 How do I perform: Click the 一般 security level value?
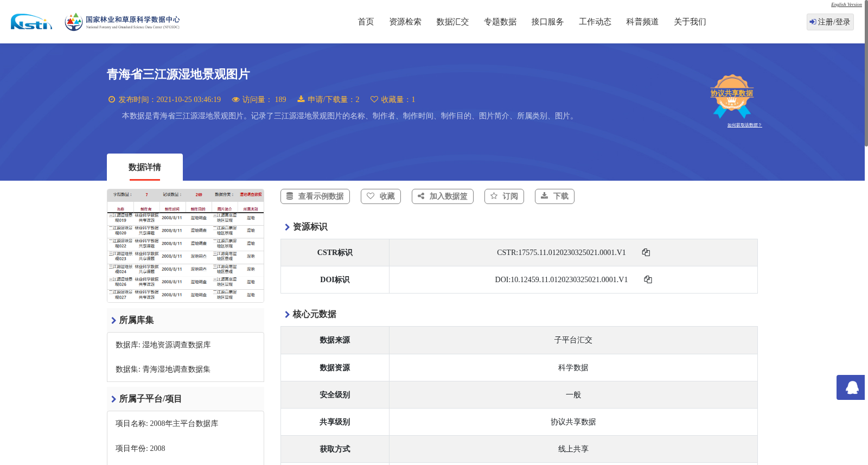tap(573, 395)
